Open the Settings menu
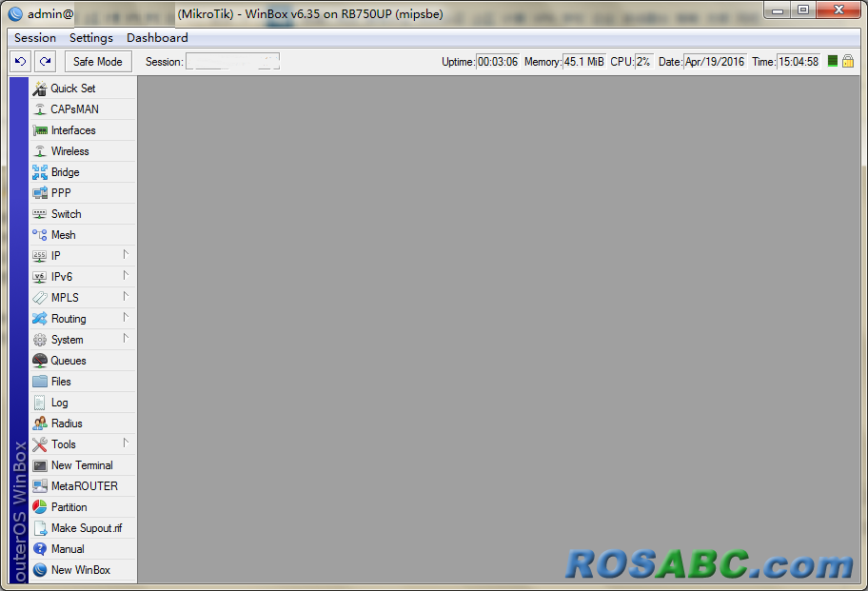868x591 pixels. (91, 38)
